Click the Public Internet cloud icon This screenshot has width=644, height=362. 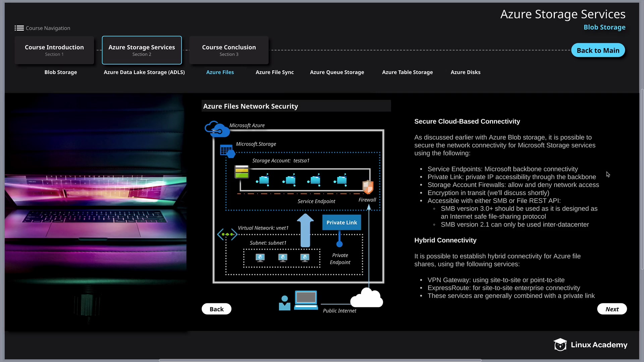367,298
